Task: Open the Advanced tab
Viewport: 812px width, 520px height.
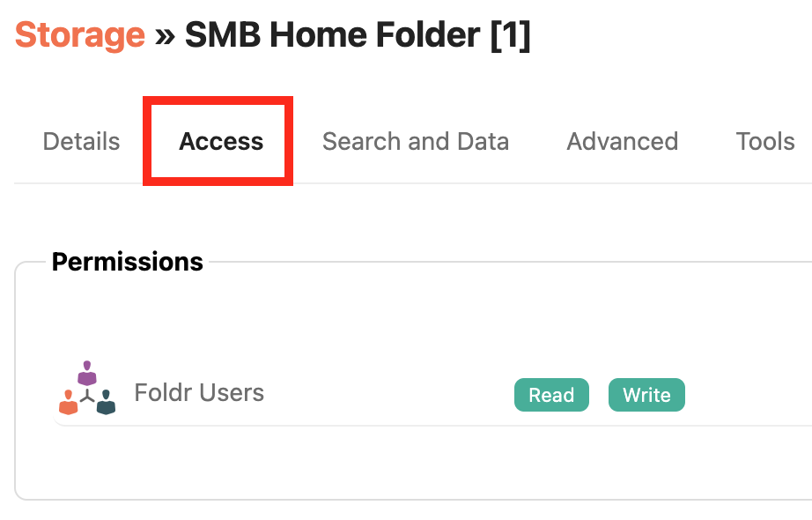Action: (x=623, y=141)
